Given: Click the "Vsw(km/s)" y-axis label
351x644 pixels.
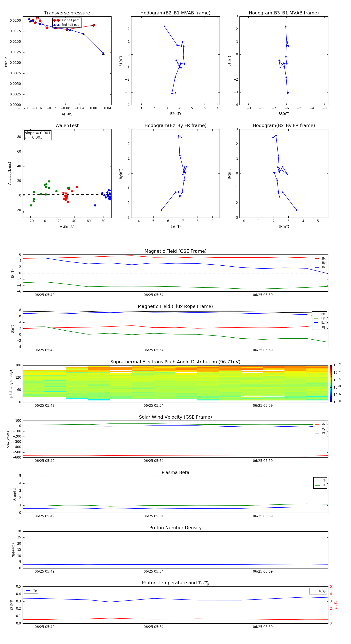Looking at the screenshot, I should click(x=8, y=439).
